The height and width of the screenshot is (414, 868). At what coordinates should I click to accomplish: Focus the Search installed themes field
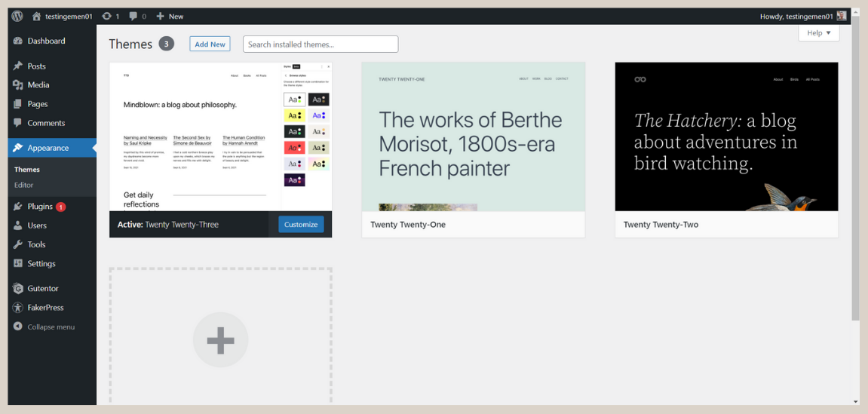321,44
